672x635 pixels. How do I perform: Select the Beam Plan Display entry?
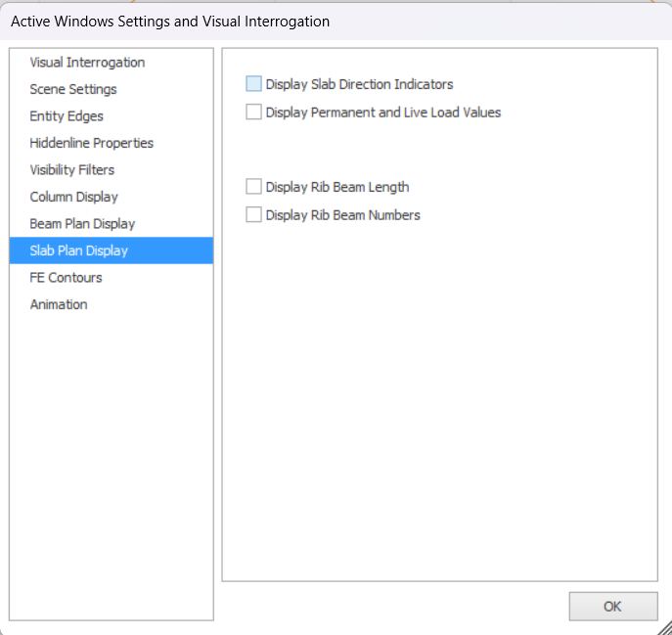pyautogui.click(x=82, y=224)
